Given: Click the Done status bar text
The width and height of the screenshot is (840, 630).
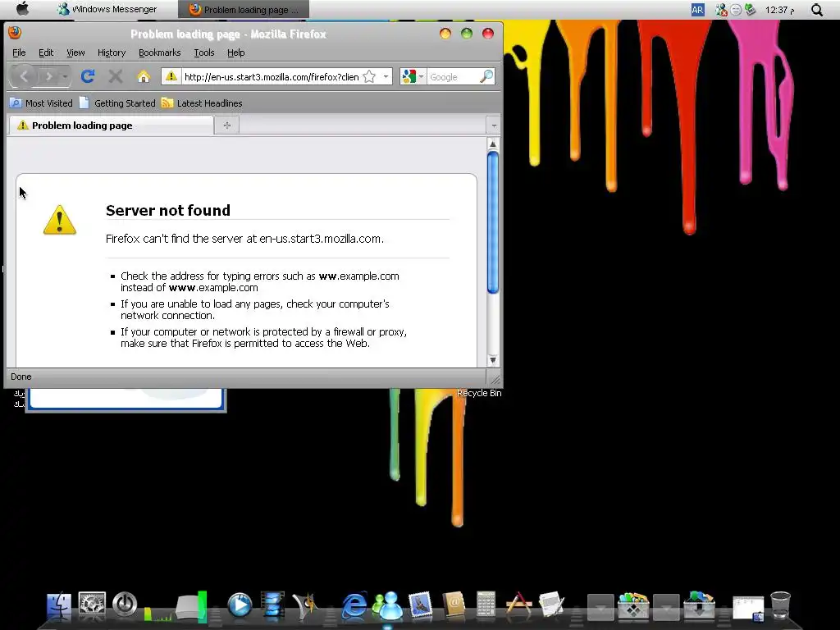Looking at the screenshot, I should click(21, 377).
